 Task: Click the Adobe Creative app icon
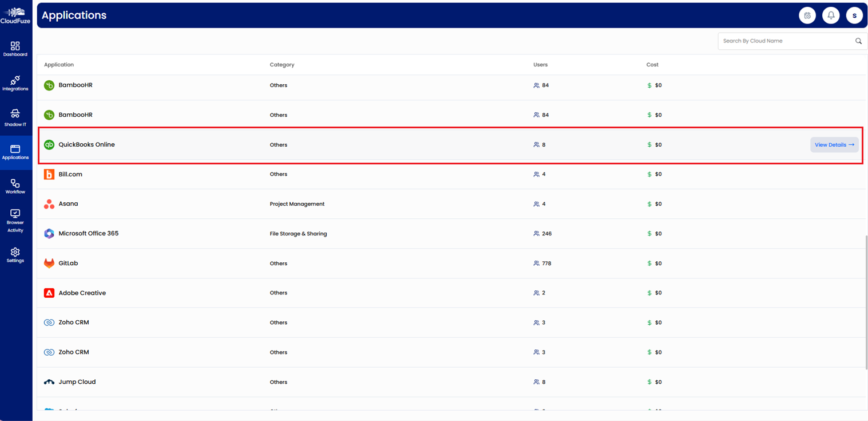click(49, 292)
